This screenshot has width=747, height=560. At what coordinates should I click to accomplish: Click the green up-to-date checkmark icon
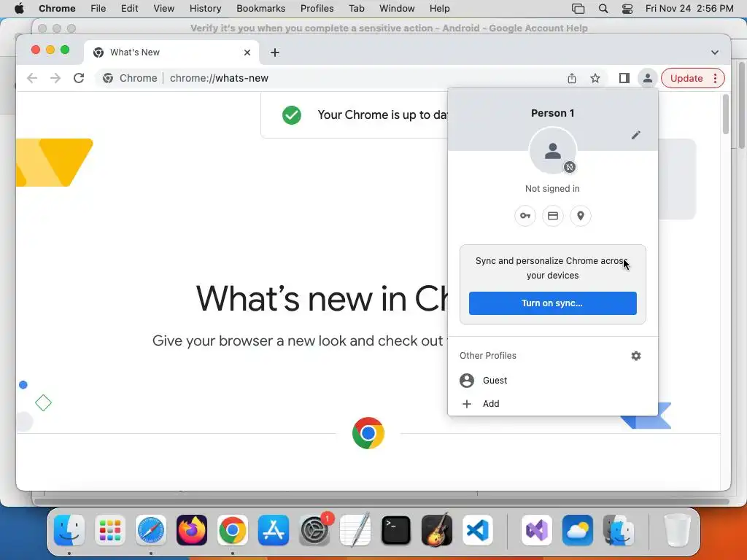[292, 114]
